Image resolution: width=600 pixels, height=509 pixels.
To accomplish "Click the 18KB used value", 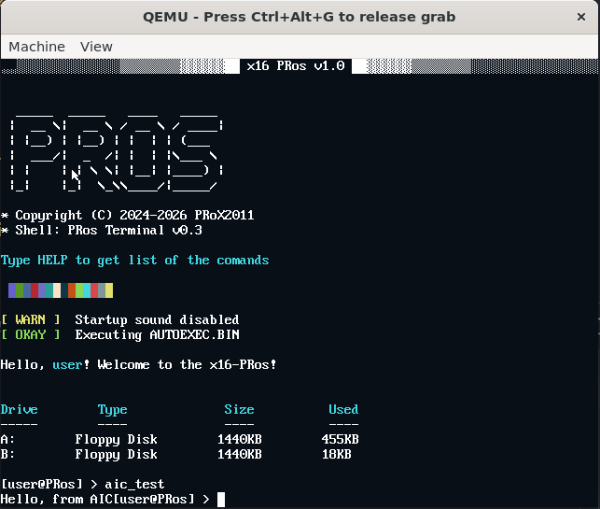I will tap(336, 454).
